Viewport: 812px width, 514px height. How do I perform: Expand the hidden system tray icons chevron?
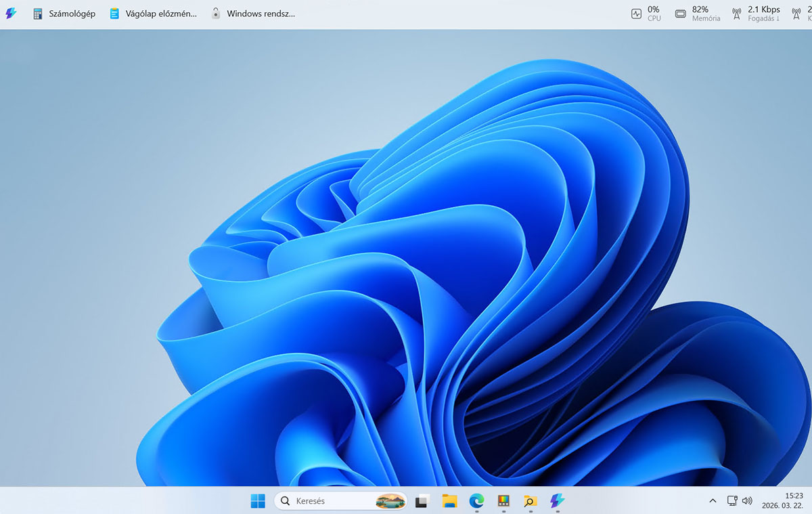713,501
